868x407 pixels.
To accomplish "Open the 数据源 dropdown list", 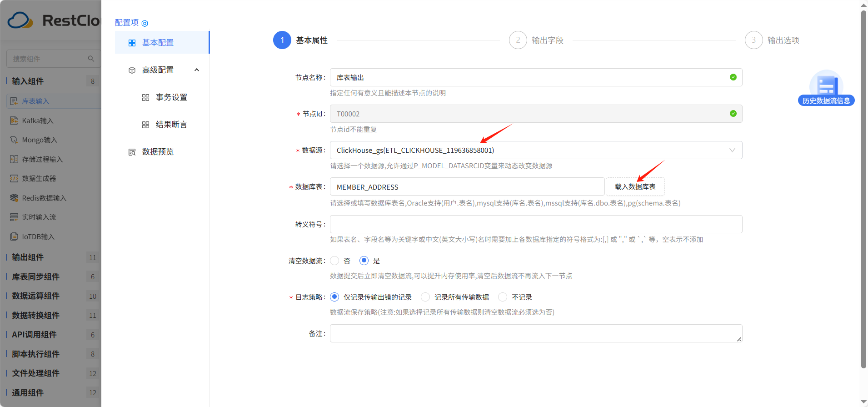I will pos(536,150).
